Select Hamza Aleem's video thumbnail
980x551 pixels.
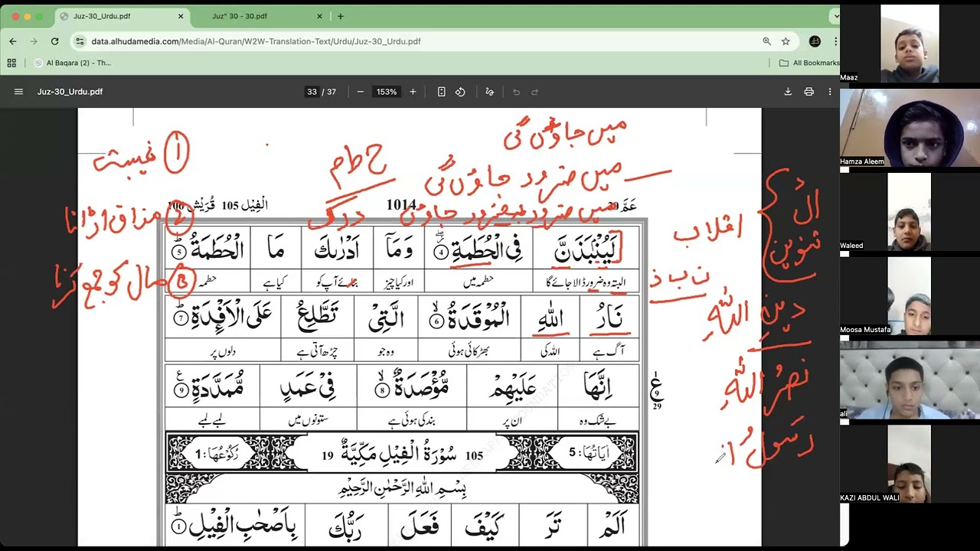pos(910,127)
